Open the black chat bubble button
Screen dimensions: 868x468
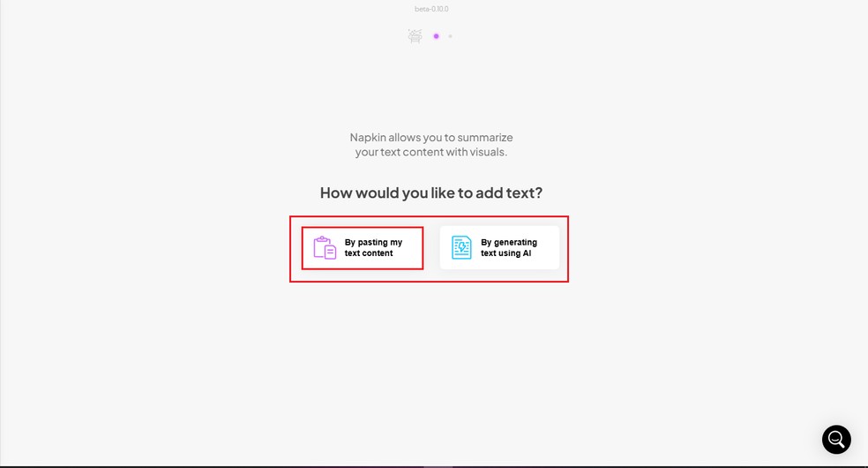(x=836, y=439)
